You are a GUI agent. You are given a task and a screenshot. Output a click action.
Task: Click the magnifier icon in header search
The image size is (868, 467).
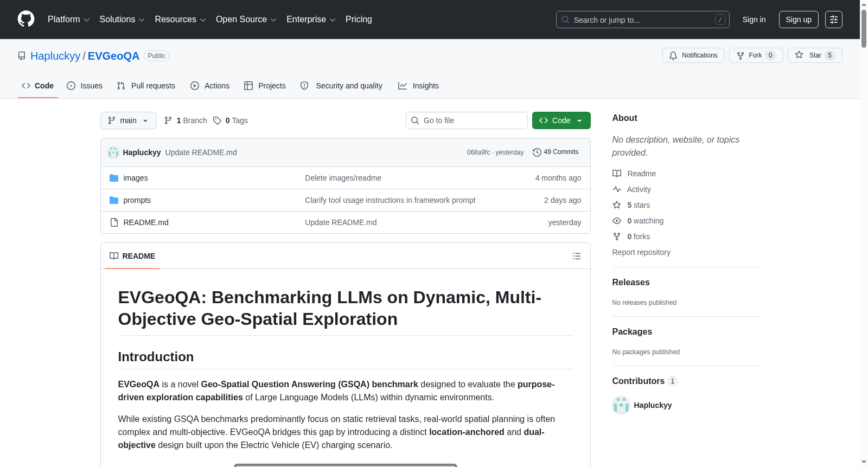565,20
